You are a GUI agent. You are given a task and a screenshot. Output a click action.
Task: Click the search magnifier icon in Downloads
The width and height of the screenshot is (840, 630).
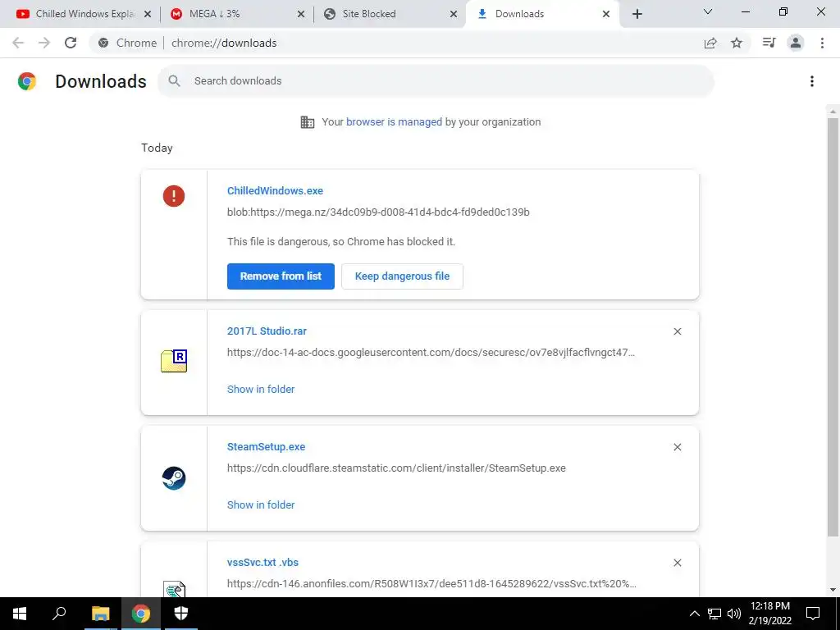(174, 81)
